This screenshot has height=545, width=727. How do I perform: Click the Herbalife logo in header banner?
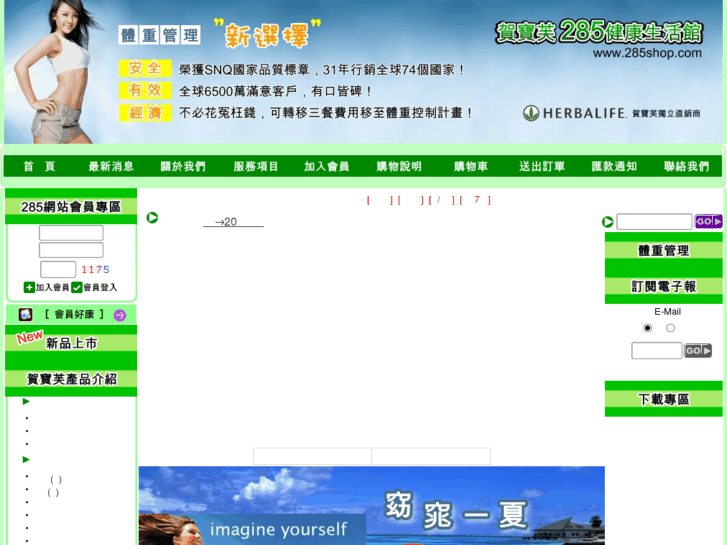point(574,113)
